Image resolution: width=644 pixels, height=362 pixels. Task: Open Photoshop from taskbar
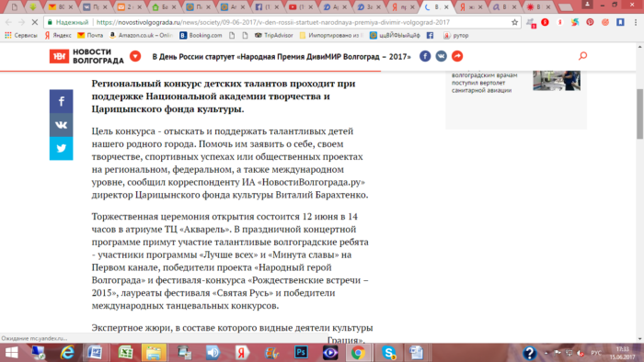click(301, 353)
